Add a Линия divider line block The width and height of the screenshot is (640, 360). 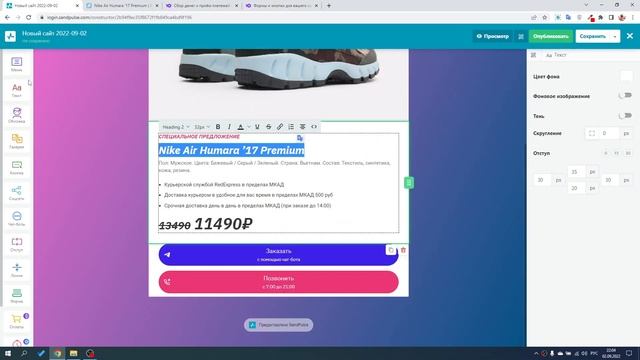17,270
